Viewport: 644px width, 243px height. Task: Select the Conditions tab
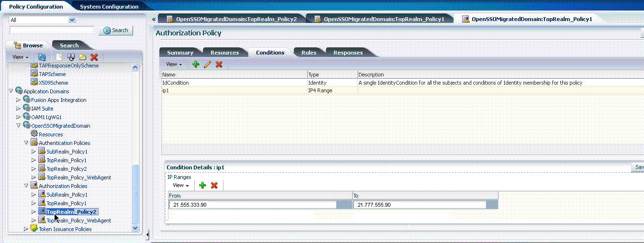click(270, 53)
